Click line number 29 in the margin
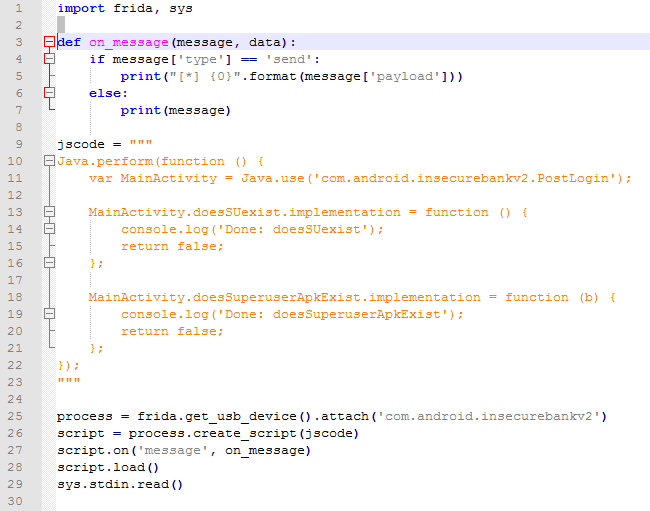 click(x=19, y=484)
